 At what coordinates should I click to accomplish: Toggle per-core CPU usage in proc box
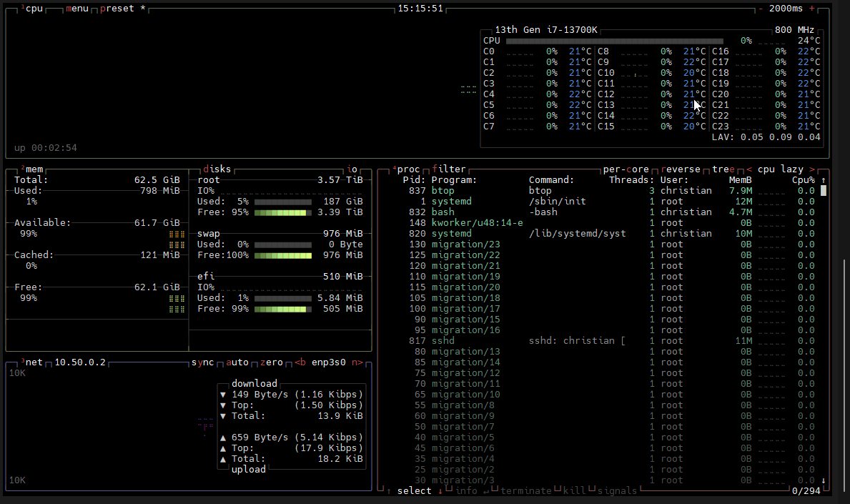coord(626,169)
